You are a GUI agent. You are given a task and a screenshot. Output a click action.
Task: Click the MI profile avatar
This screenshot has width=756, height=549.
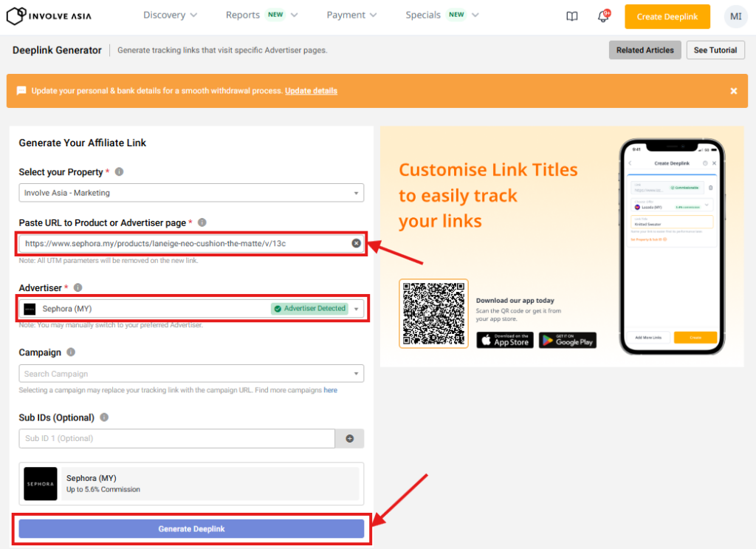click(735, 16)
